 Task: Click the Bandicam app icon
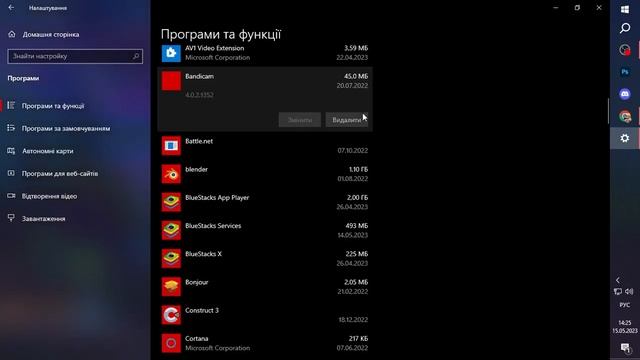pos(171,81)
